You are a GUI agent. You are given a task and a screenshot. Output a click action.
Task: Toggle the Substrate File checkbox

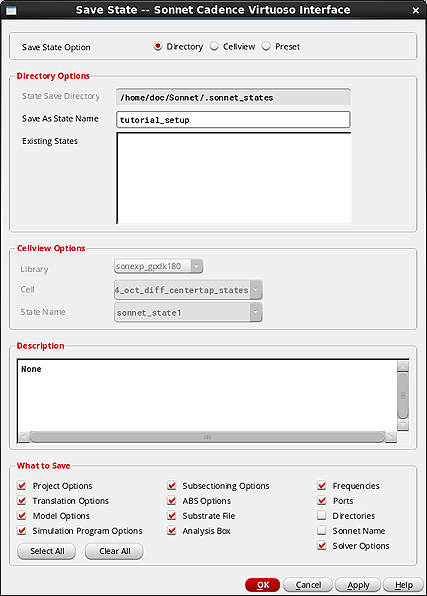[171, 515]
